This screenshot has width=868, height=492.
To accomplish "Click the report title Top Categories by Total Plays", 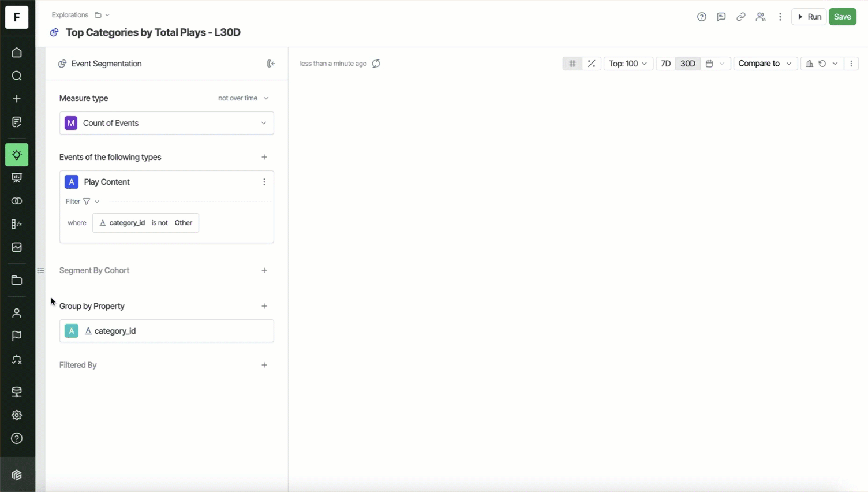I will click(153, 32).
